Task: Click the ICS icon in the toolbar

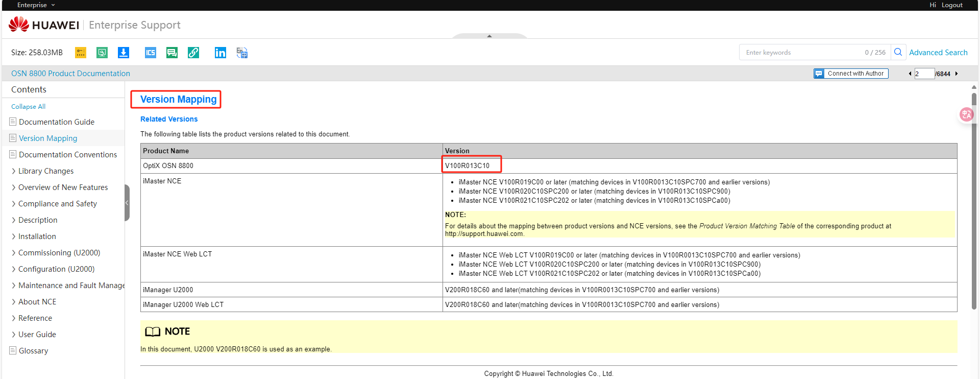Action: point(151,53)
